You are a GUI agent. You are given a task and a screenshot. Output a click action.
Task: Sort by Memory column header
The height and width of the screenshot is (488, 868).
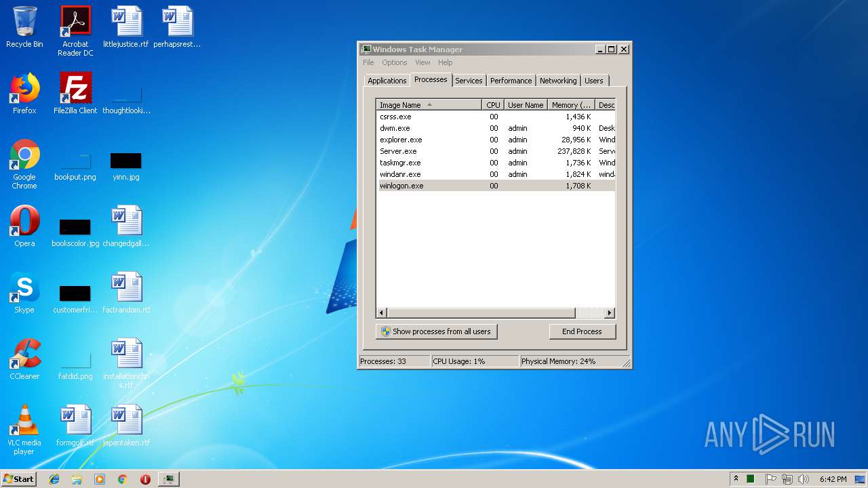click(x=571, y=105)
